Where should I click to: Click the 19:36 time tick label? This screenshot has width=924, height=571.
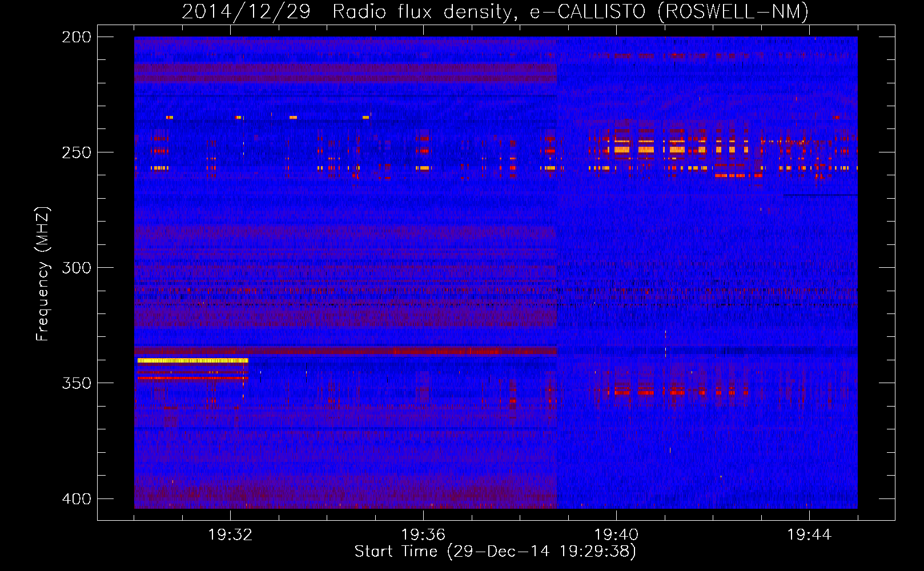click(423, 535)
